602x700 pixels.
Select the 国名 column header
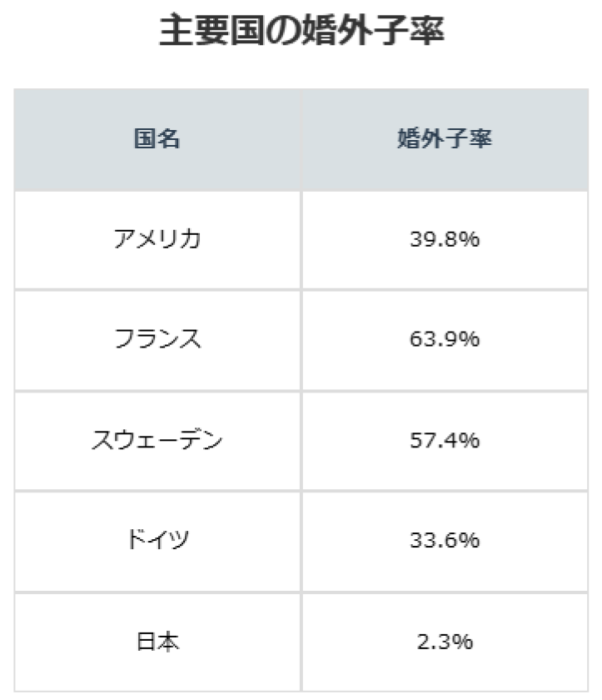click(x=157, y=140)
